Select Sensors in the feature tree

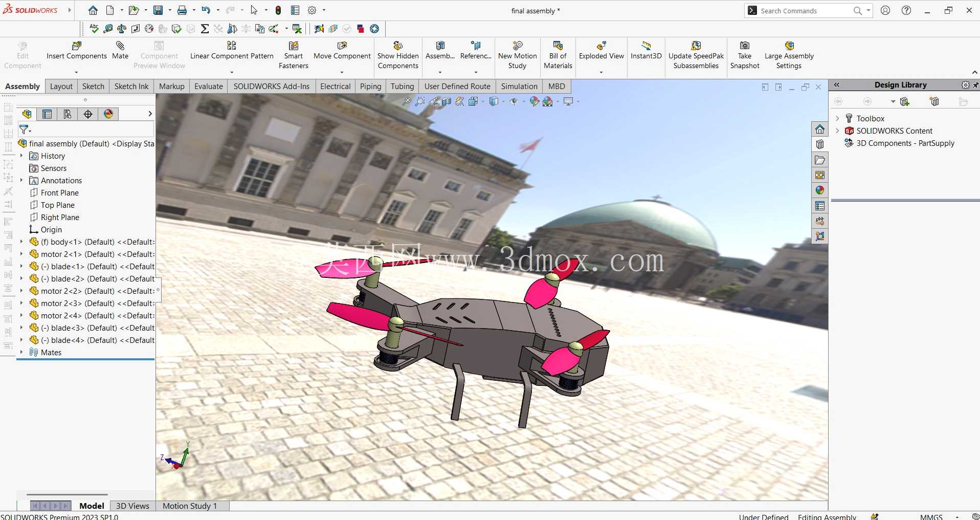click(54, 168)
